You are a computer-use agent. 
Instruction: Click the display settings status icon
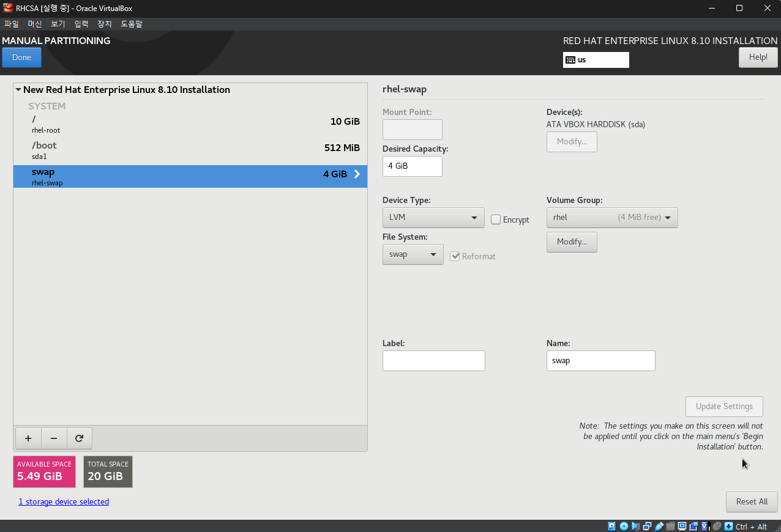coord(682,526)
